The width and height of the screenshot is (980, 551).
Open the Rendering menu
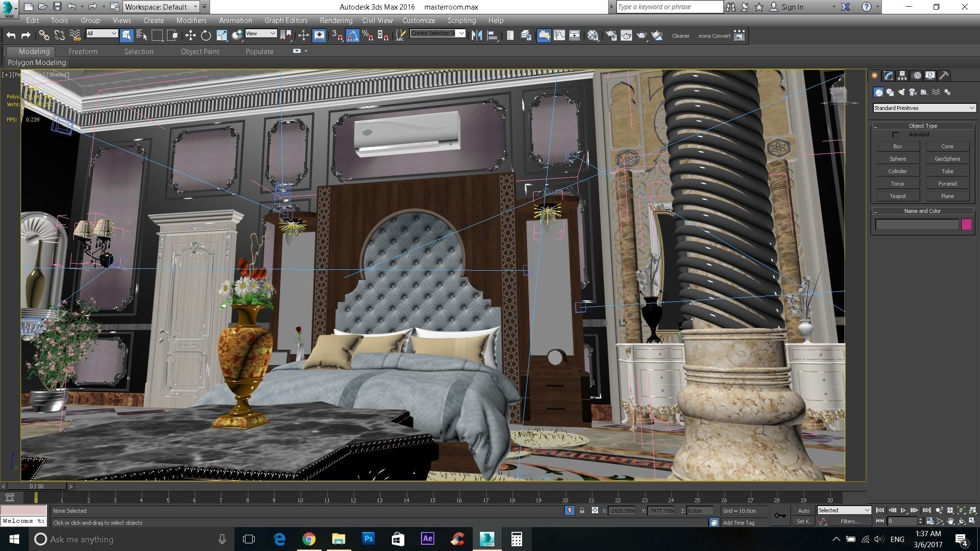point(336,21)
